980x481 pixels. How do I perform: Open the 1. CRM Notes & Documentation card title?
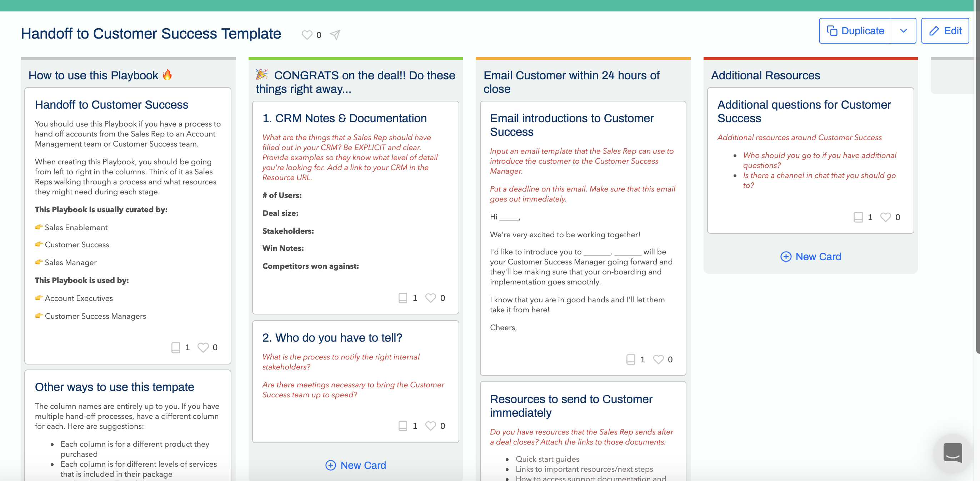344,118
